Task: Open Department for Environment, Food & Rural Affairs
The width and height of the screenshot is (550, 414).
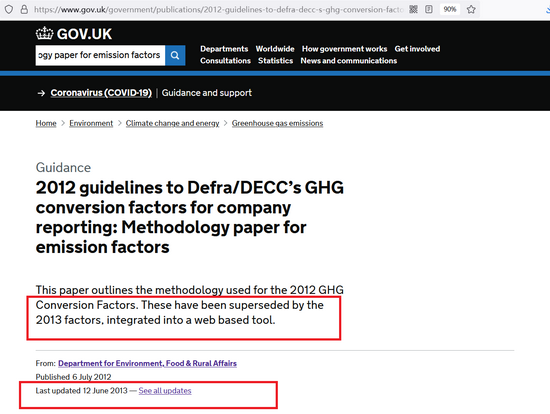Action: tap(147, 363)
